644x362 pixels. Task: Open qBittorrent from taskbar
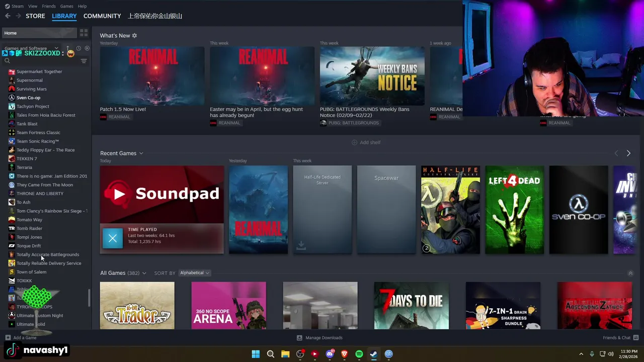point(388,354)
